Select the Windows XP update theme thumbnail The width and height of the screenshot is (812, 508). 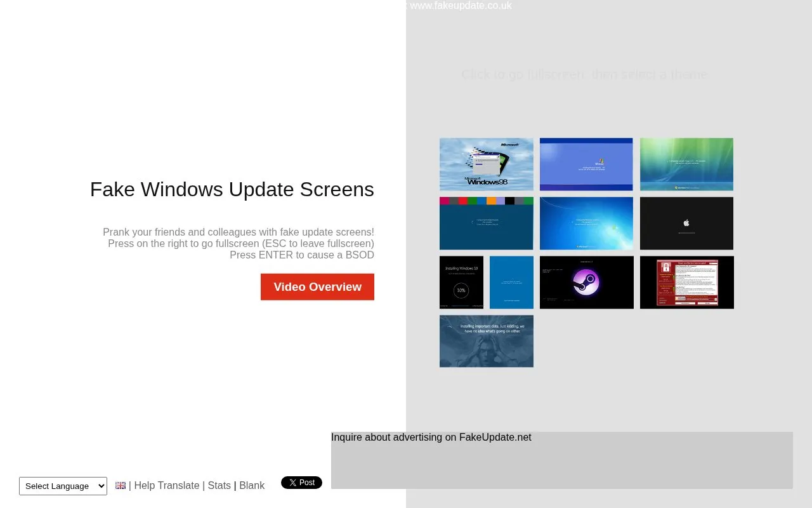click(586, 164)
